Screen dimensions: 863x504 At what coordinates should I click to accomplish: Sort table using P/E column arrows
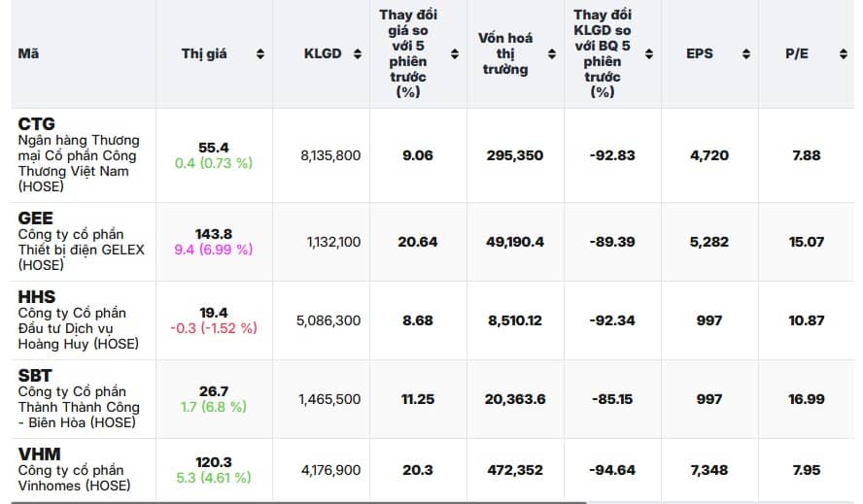tap(843, 54)
